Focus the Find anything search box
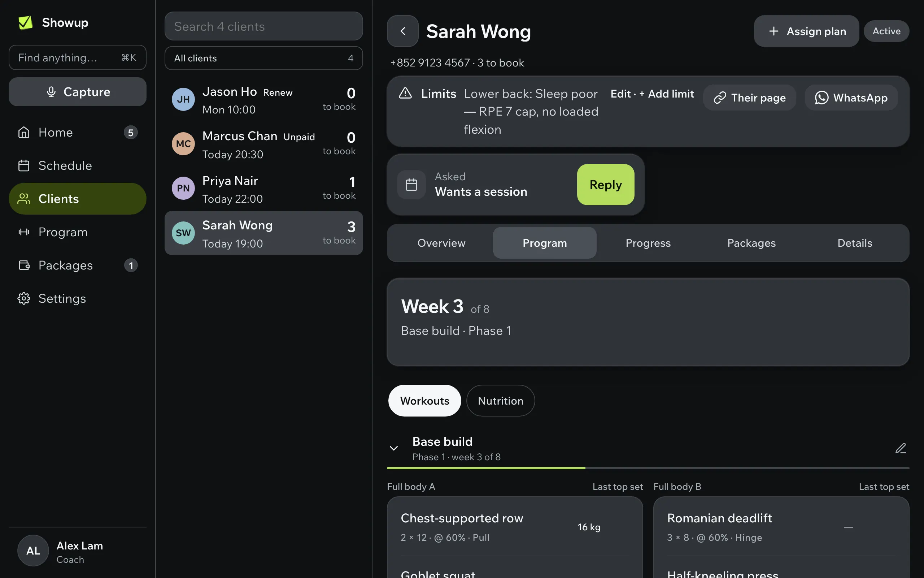This screenshot has height=578, width=924. pos(78,57)
